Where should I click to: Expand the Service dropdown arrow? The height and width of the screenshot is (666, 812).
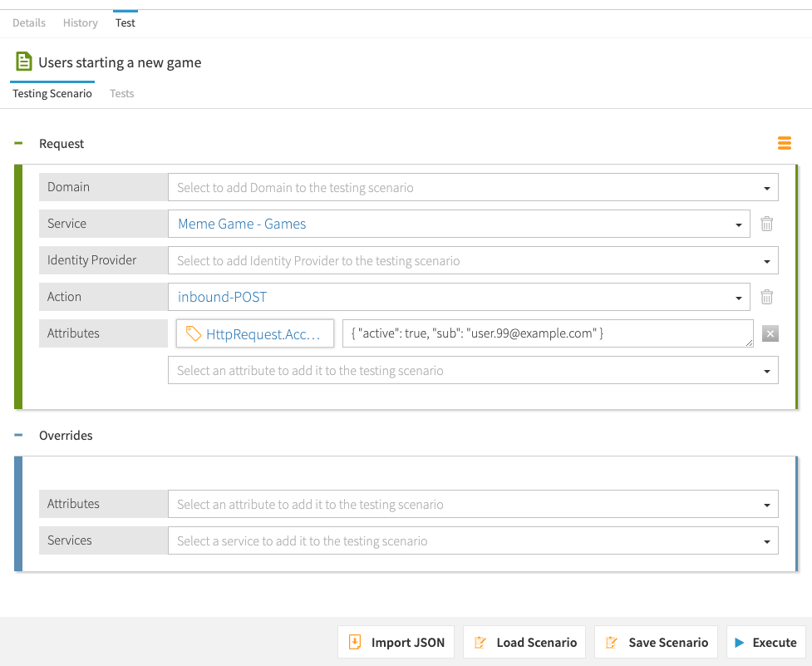(x=738, y=224)
